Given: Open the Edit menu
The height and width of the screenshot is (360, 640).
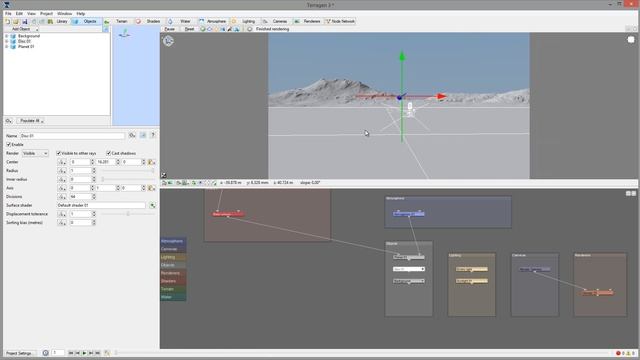Looking at the screenshot, I should click(x=19, y=13).
